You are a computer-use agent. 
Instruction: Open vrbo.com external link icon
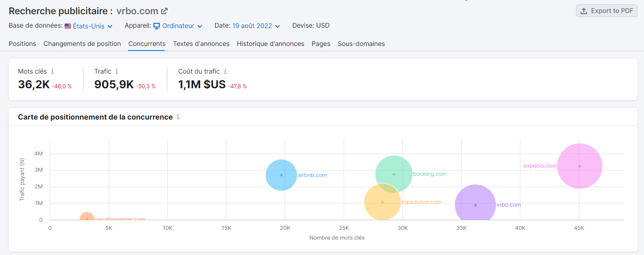pyautogui.click(x=164, y=11)
